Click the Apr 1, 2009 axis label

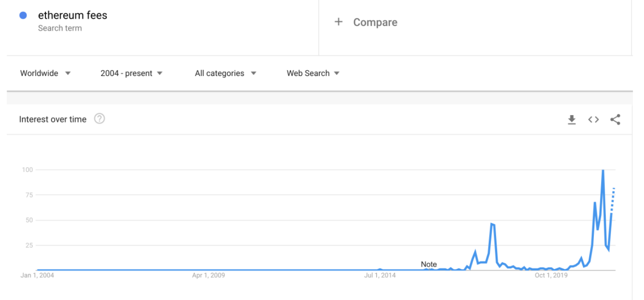click(x=208, y=276)
